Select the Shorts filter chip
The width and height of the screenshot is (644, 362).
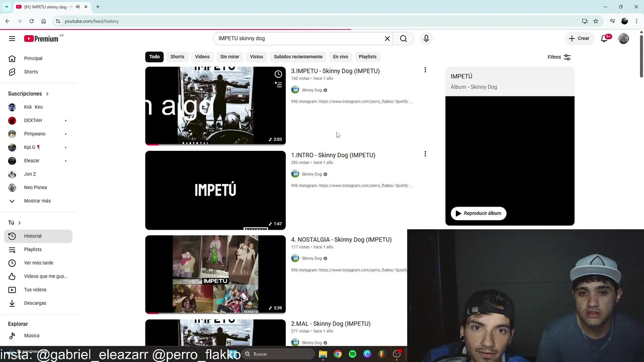click(177, 57)
